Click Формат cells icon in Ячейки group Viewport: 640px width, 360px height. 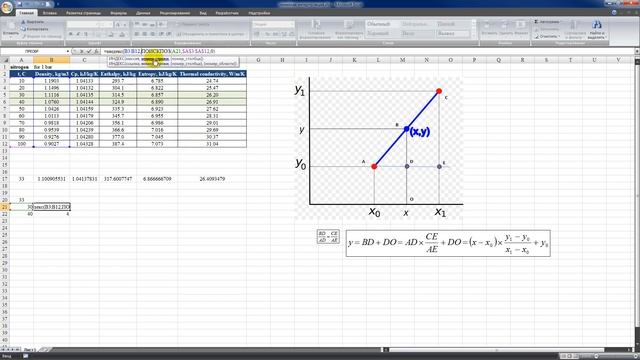click(x=521, y=24)
